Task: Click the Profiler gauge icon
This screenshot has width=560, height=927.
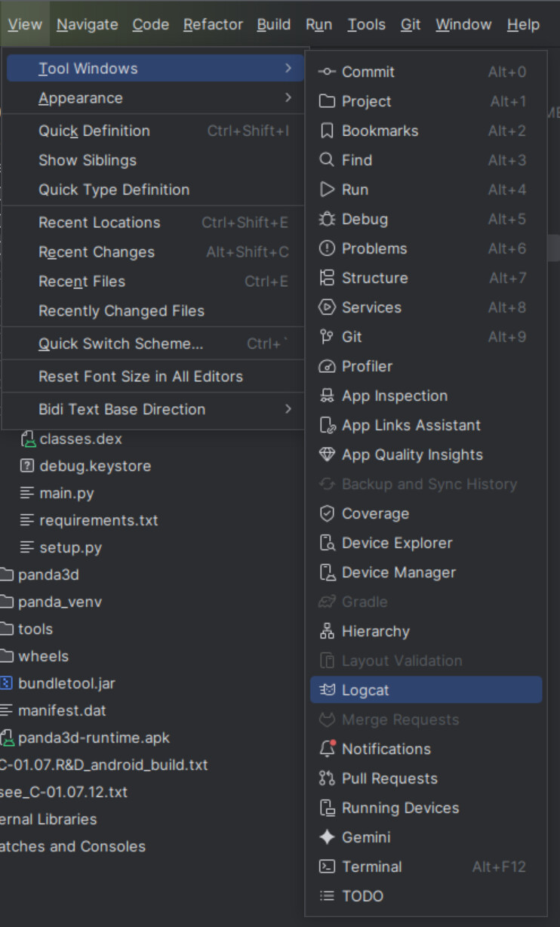Action: pos(327,366)
